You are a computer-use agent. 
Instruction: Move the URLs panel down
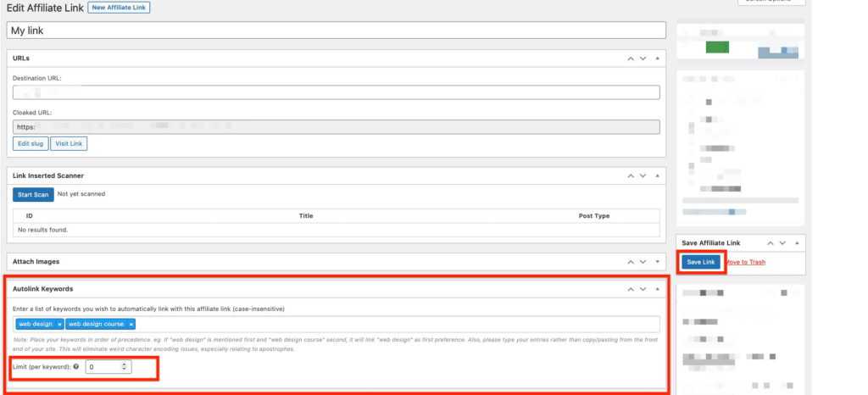(643, 58)
